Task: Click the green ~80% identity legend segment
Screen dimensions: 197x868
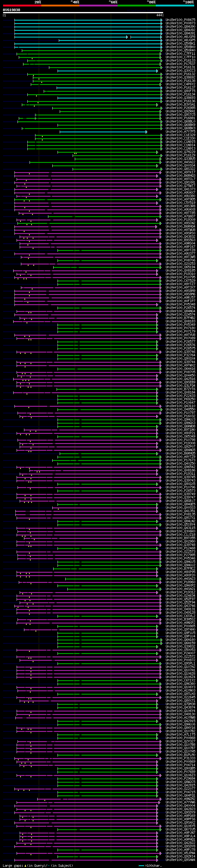Action: point(137,6)
